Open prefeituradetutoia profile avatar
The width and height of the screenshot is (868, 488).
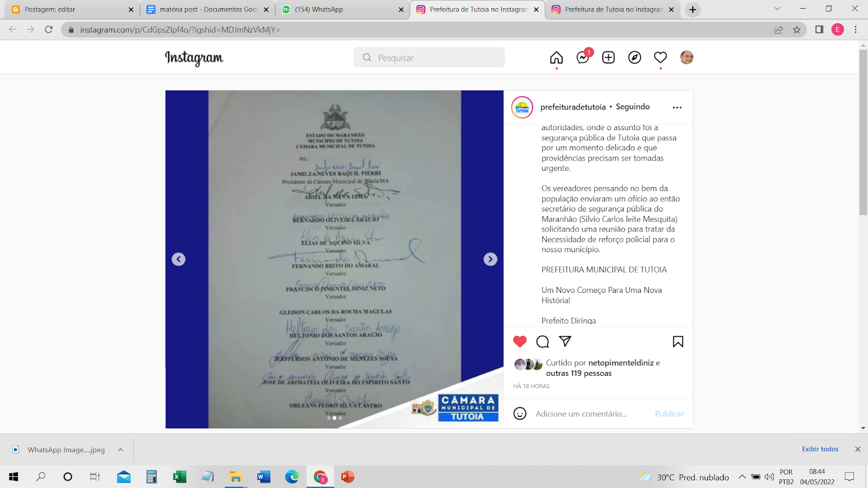click(x=522, y=107)
